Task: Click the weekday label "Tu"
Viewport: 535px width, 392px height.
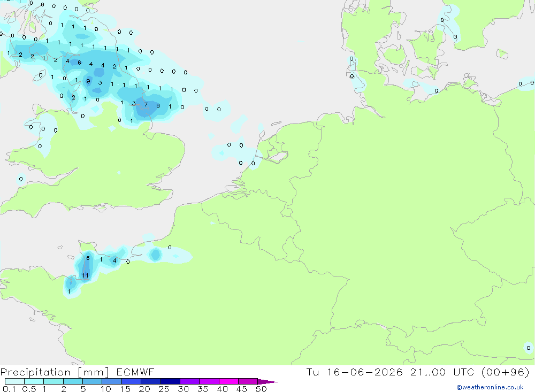Action: (312, 372)
